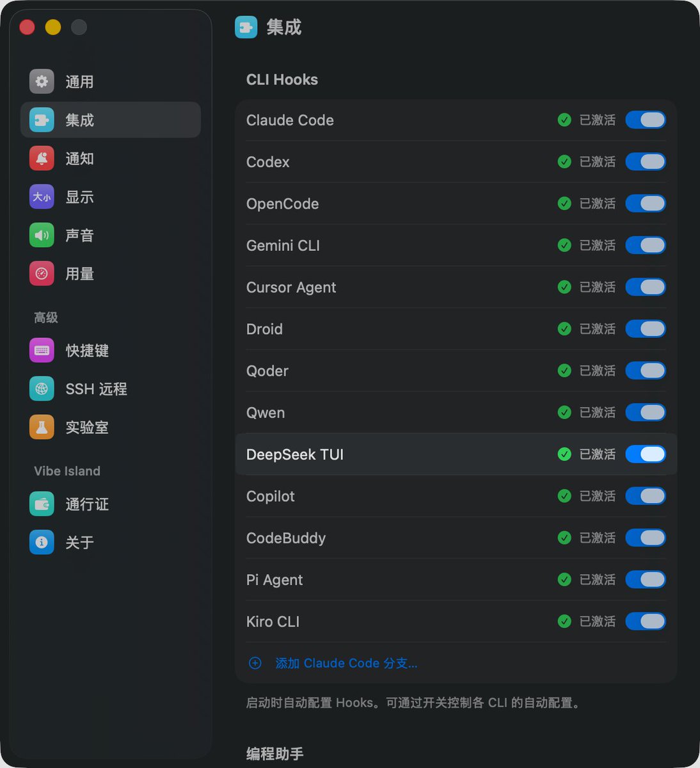Click the Pass (通行证) wallet icon
Image resolution: width=700 pixels, height=768 pixels.
[42, 504]
